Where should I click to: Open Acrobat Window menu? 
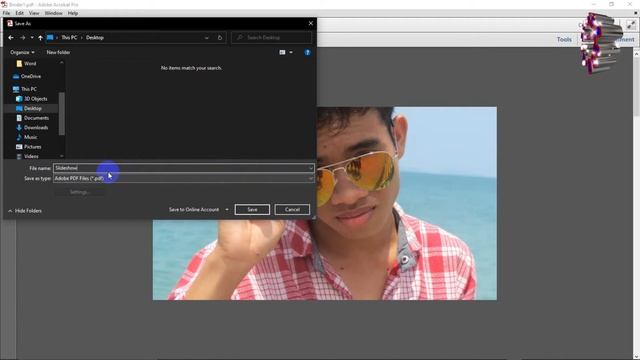pos(53,13)
